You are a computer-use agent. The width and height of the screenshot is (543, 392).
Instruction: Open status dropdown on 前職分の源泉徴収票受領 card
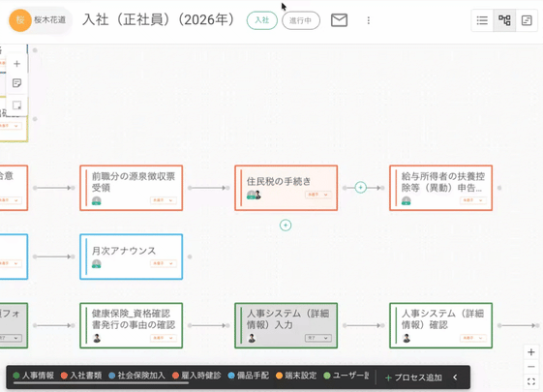(x=164, y=200)
